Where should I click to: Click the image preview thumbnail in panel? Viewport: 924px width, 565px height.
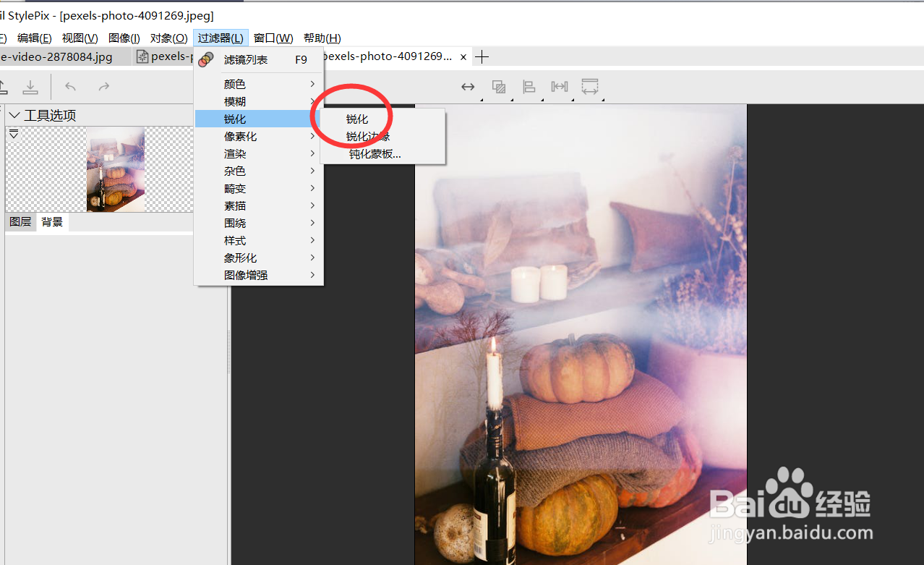click(x=116, y=169)
